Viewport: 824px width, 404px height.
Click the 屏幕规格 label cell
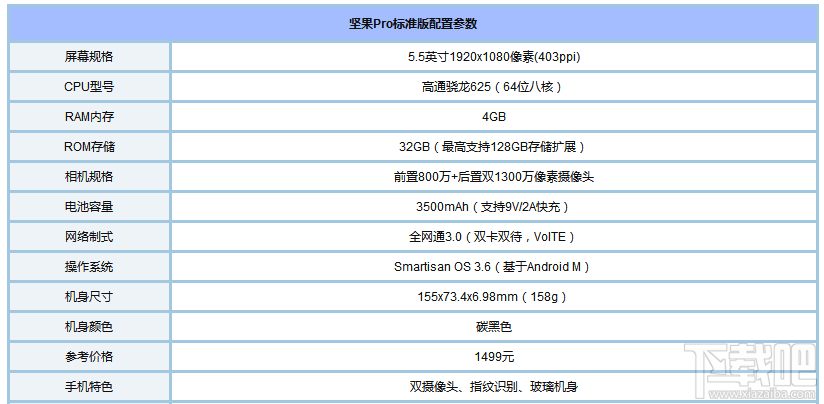(89, 57)
